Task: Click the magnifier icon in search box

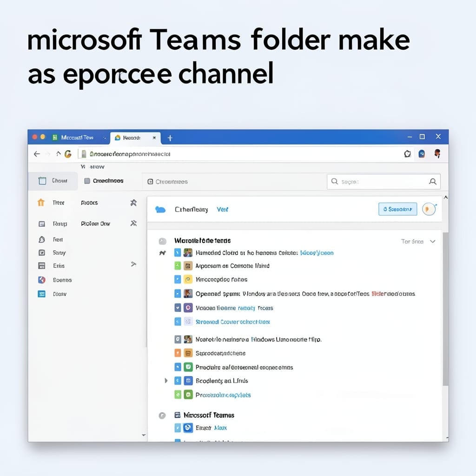Action: coord(335,181)
